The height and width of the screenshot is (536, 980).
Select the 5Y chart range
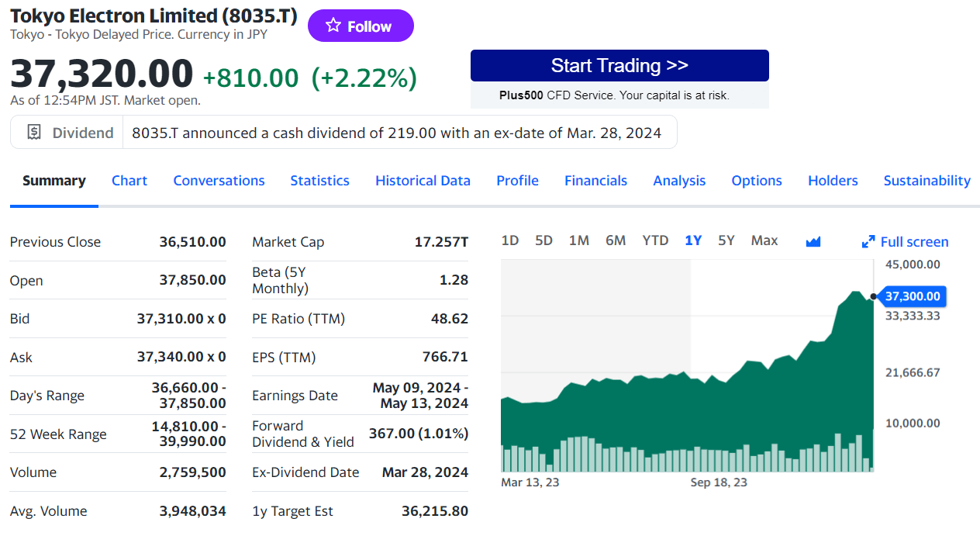pos(726,240)
